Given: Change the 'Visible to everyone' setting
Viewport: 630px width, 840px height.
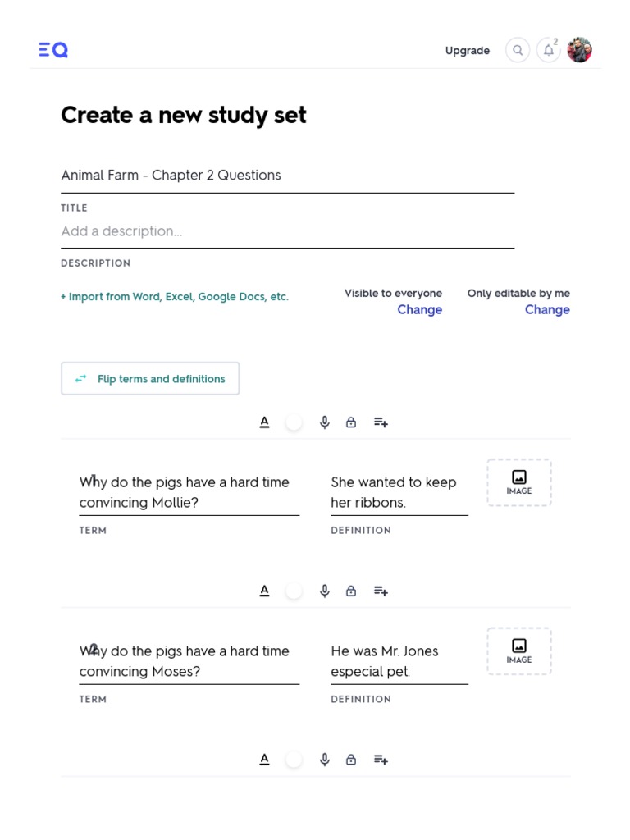Looking at the screenshot, I should click(x=419, y=309).
